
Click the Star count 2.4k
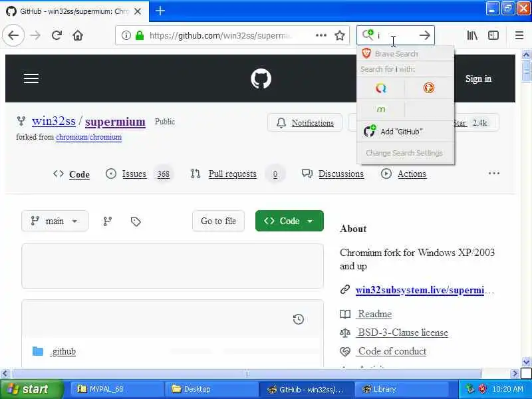coord(479,123)
